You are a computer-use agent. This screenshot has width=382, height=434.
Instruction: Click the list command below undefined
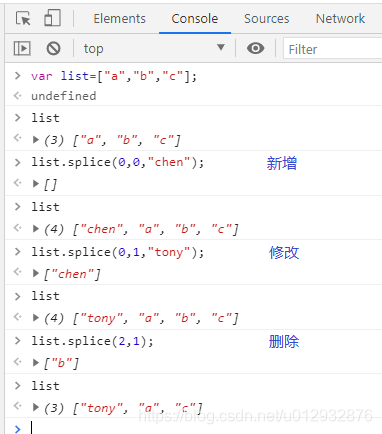pyautogui.click(x=45, y=118)
